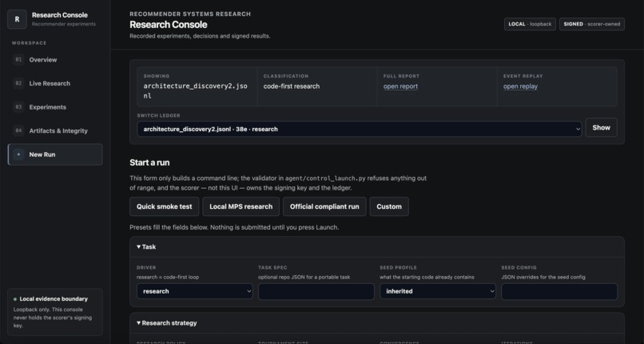644x344 pixels.
Task: Open Experiments page
Action: point(55,107)
